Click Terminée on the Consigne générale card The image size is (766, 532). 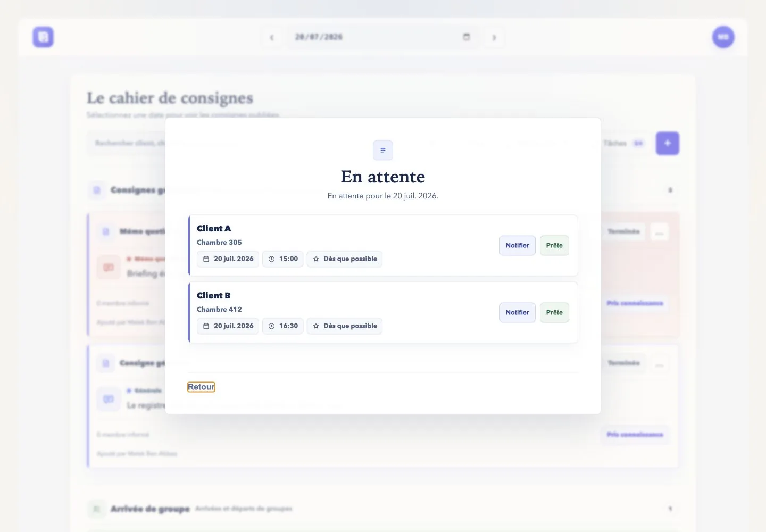click(x=623, y=363)
